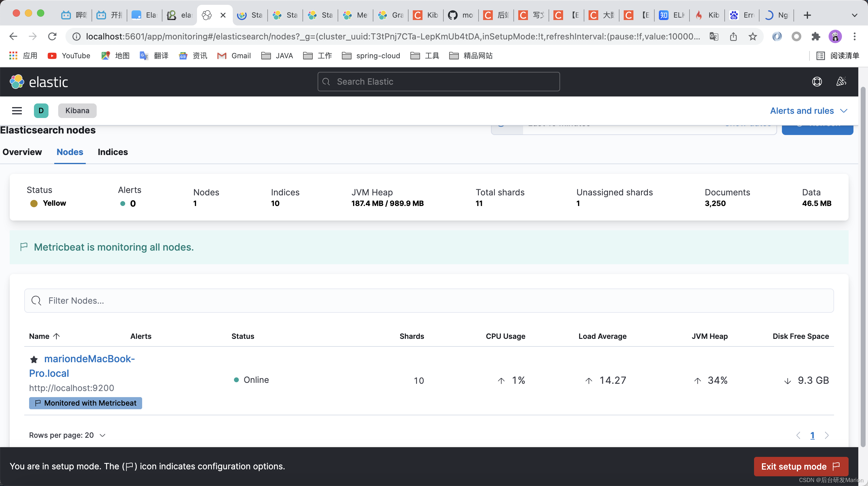Switch to the Indices tab
The width and height of the screenshot is (868, 486).
(112, 152)
